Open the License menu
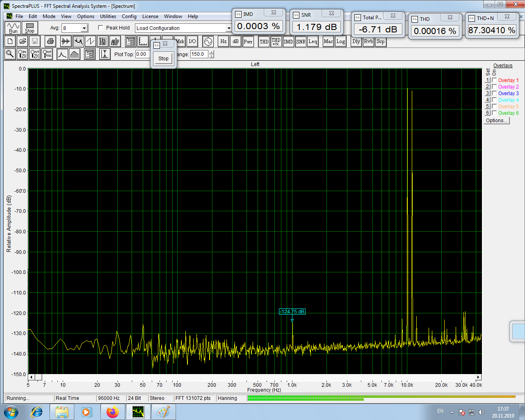 point(150,16)
